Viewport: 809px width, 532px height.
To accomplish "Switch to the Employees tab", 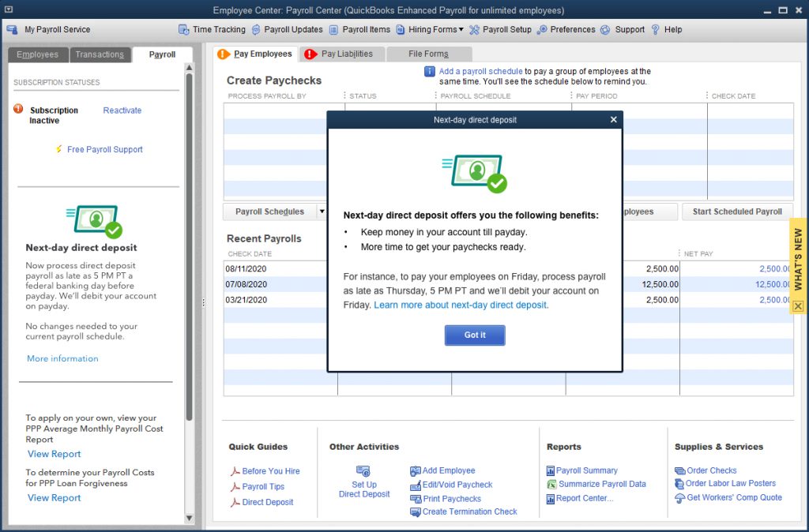I will (x=38, y=54).
